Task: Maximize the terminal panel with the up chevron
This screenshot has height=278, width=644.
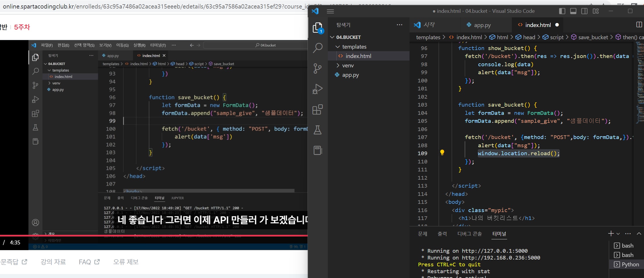Action: pyautogui.click(x=639, y=234)
